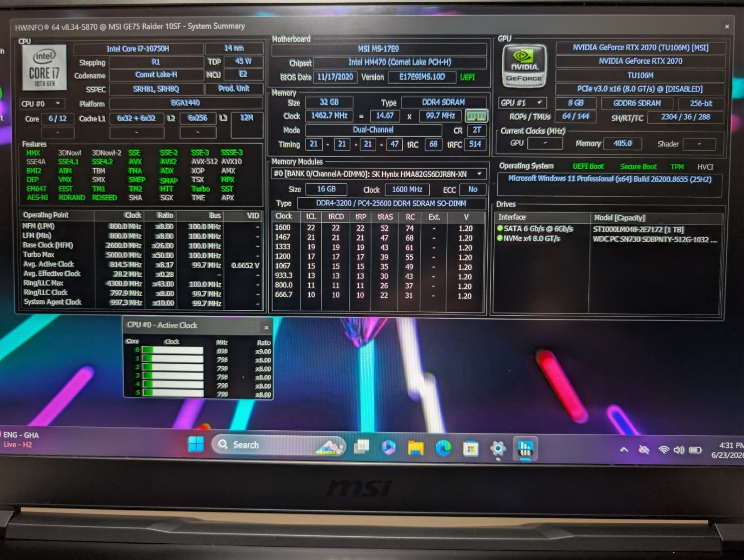
Task: Open Task View on the taskbar
Action: pos(361,447)
